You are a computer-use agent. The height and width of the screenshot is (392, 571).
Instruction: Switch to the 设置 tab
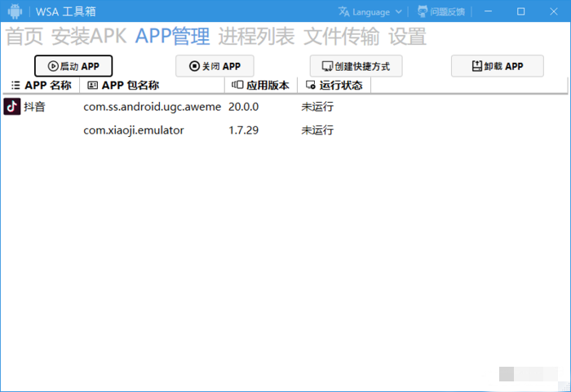tap(406, 37)
